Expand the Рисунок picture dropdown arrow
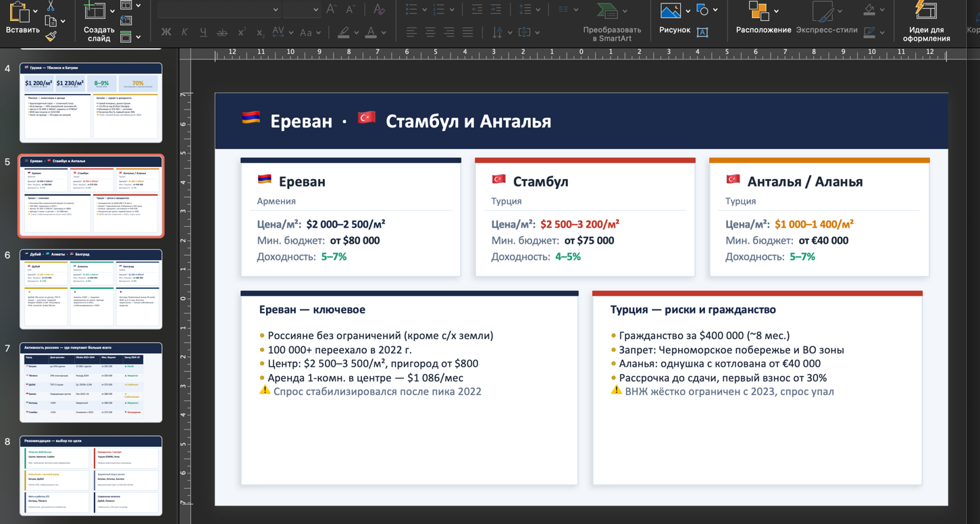980x524 pixels. [x=688, y=11]
